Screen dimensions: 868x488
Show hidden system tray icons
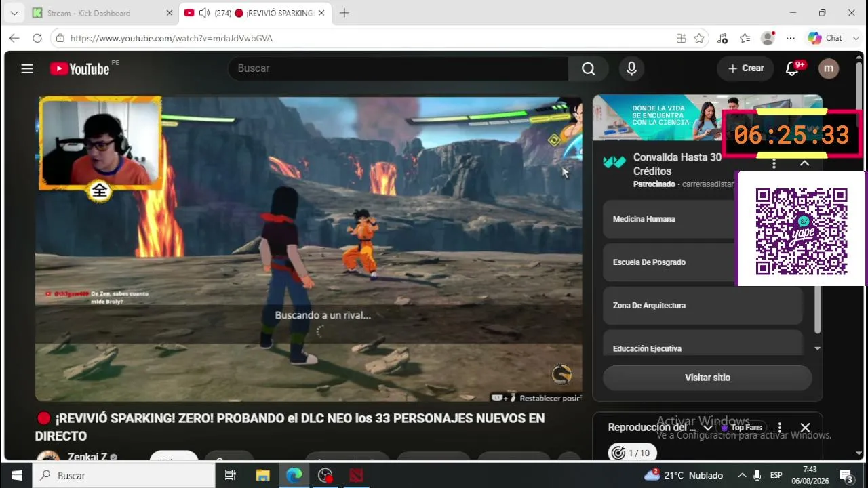(x=742, y=475)
